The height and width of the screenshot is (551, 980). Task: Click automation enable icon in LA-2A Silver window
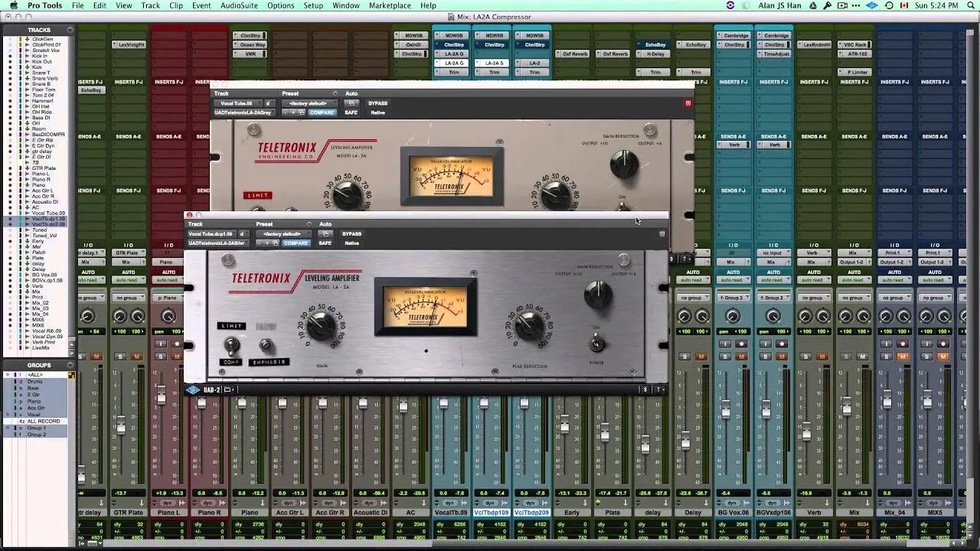(x=325, y=233)
